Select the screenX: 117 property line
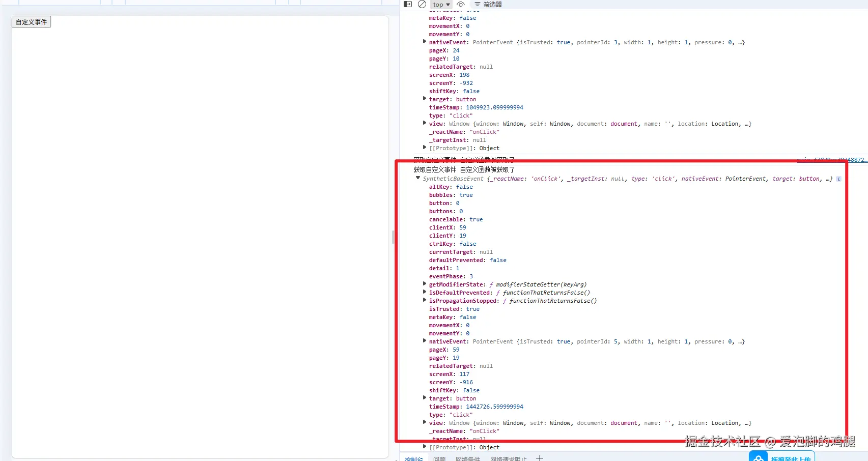Viewport: 868px width, 461px height. tap(449, 374)
